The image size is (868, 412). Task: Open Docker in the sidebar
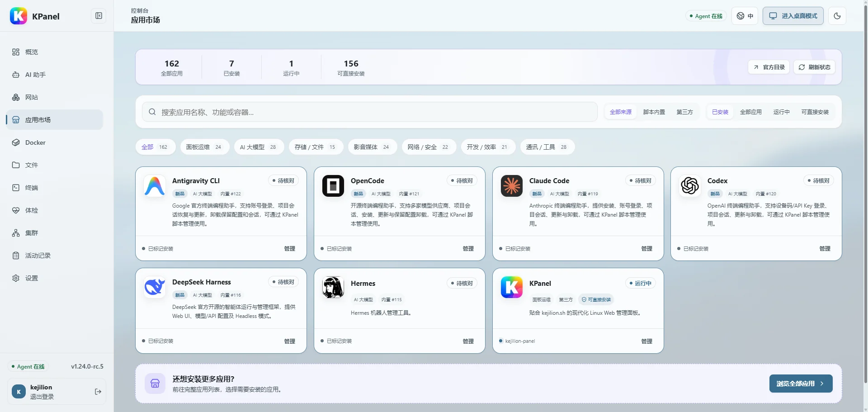point(54,142)
